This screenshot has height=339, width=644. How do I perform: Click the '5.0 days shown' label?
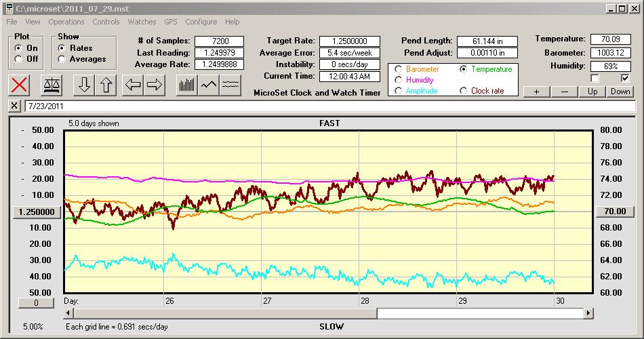(x=94, y=123)
